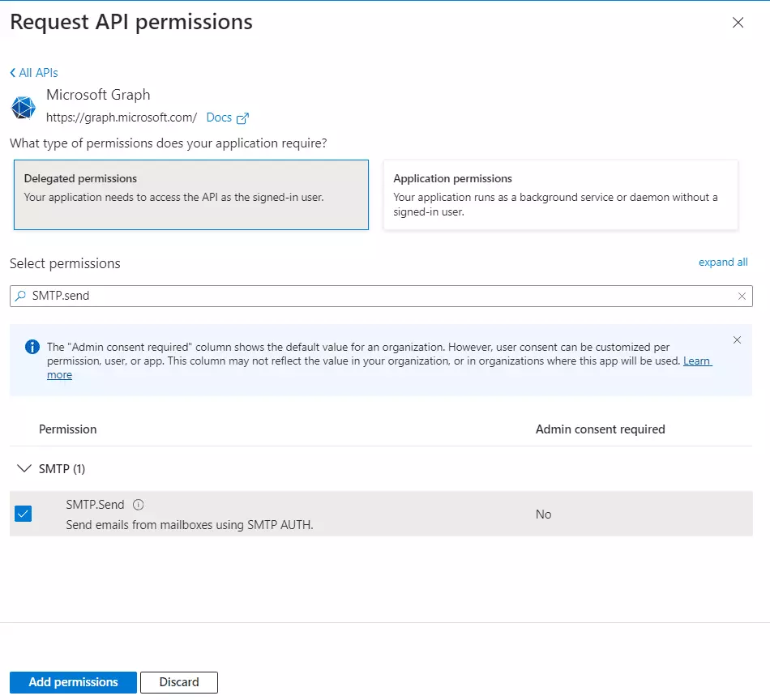Image resolution: width=770 pixels, height=700 pixels.
Task: Click inside the permissions search field
Action: [324, 296]
